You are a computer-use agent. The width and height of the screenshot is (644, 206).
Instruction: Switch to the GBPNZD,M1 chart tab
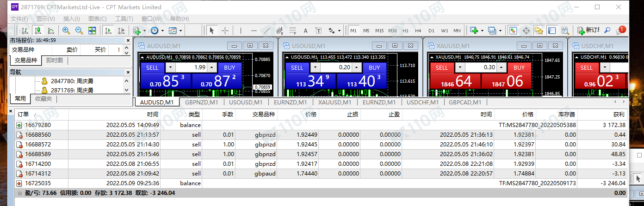click(x=201, y=103)
